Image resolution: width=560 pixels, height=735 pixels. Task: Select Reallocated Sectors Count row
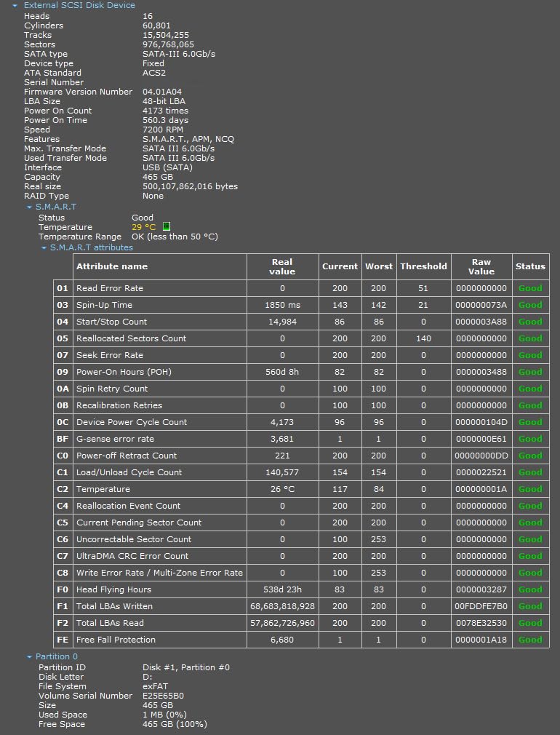click(301, 338)
